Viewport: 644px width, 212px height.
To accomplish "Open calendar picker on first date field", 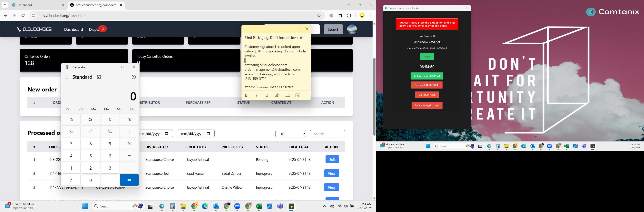I will coord(167,133).
